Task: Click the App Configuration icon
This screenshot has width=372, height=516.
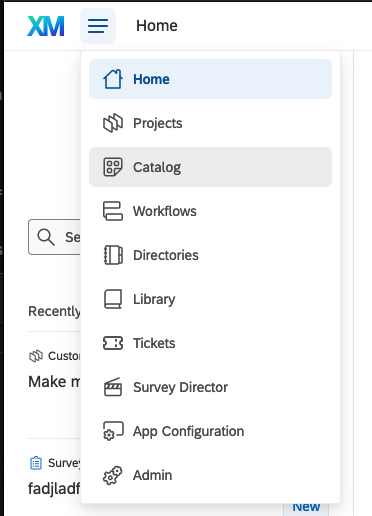Action: [x=113, y=431]
